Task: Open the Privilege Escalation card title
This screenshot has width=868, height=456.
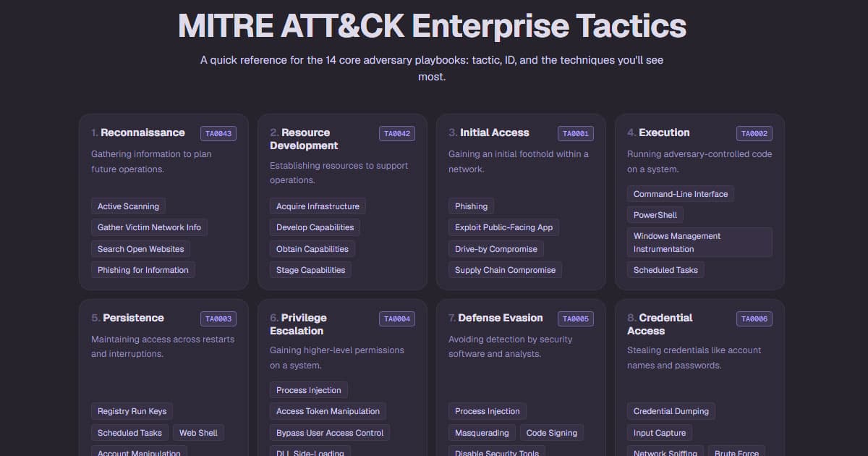Action: click(x=298, y=324)
